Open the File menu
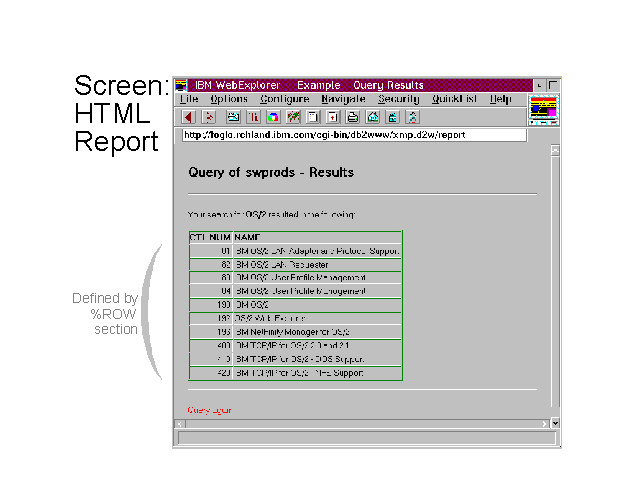Image resolution: width=618 pixels, height=478 pixels. point(189,99)
